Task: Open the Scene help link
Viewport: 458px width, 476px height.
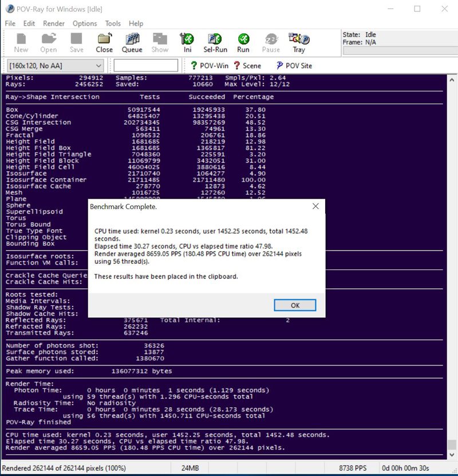Action: (x=247, y=65)
